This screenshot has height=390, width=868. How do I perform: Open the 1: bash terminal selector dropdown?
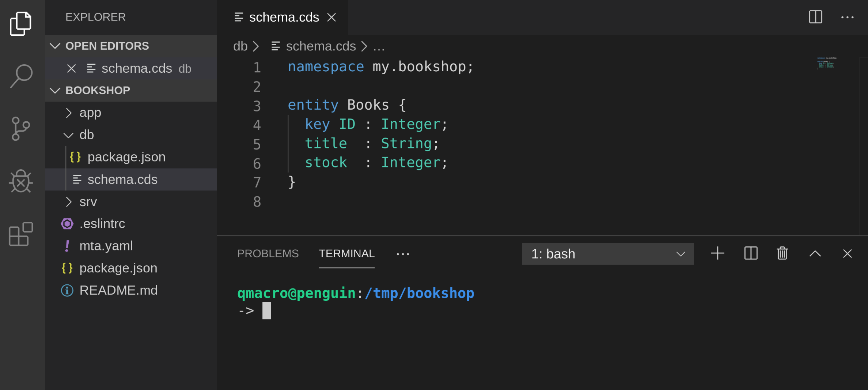coord(608,254)
